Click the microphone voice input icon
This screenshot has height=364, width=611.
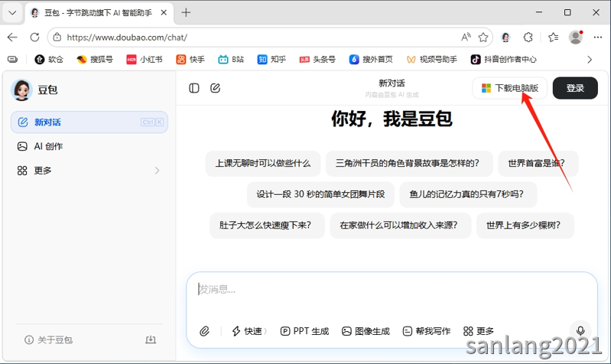[580, 331]
